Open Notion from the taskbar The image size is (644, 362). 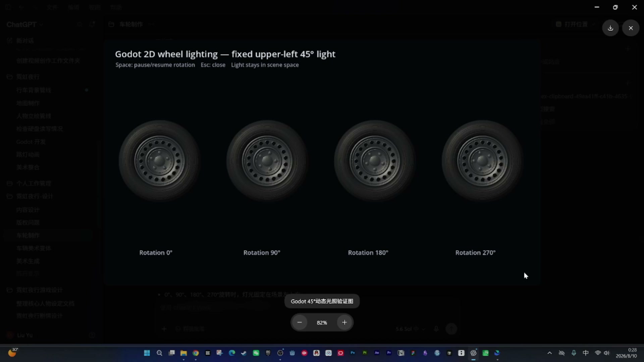401,353
